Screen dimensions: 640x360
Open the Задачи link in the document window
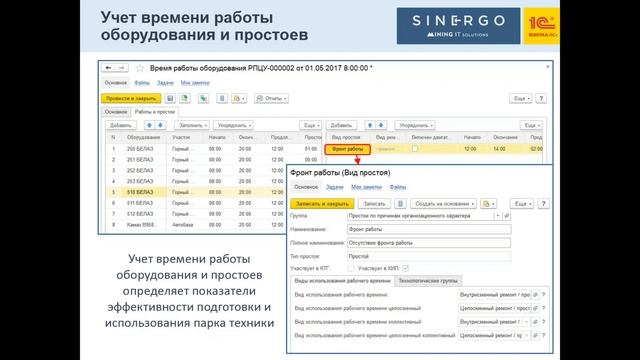coord(165,83)
